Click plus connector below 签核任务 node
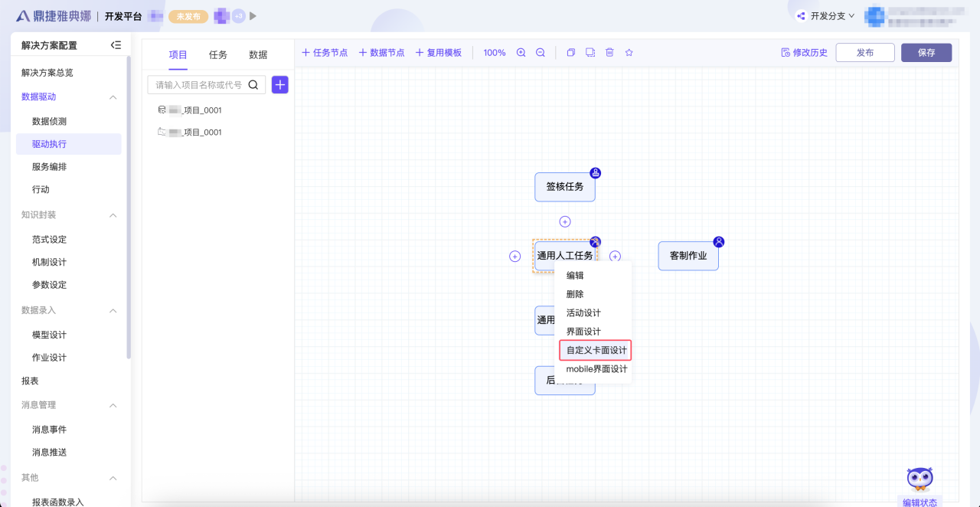The height and width of the screenshot is (507, 980). click(565, 222)
